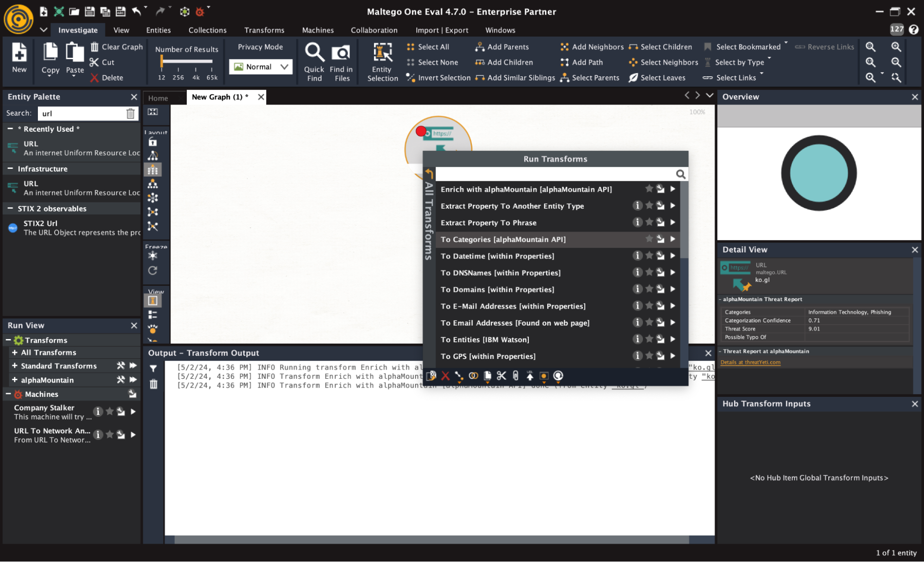Click the save icon in title toolbar

coord(90,11)
